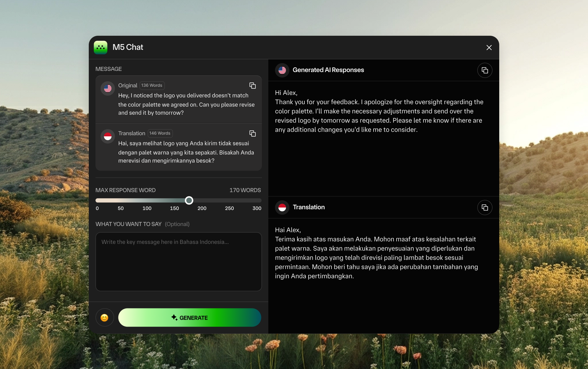Copy the Generated AI Responses text
The width and height of the screenshot is (588, 369).
pyautogui.click(x=485, y=70)
